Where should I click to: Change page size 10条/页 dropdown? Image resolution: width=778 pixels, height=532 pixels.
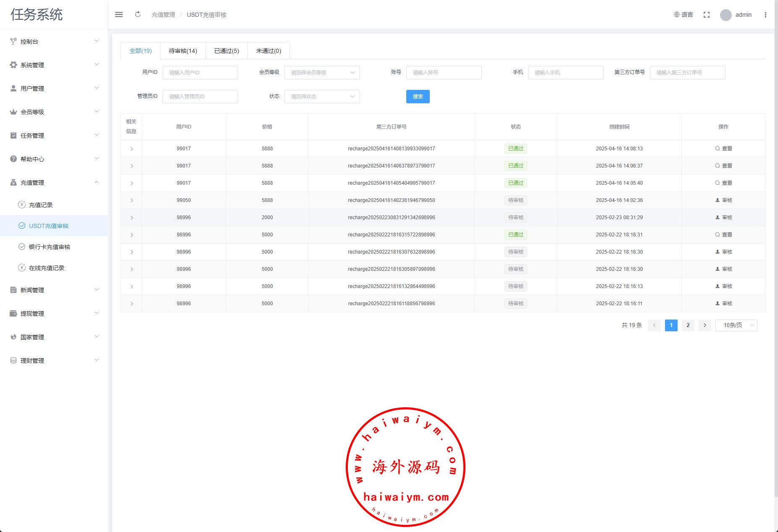(x=736, y=325)
